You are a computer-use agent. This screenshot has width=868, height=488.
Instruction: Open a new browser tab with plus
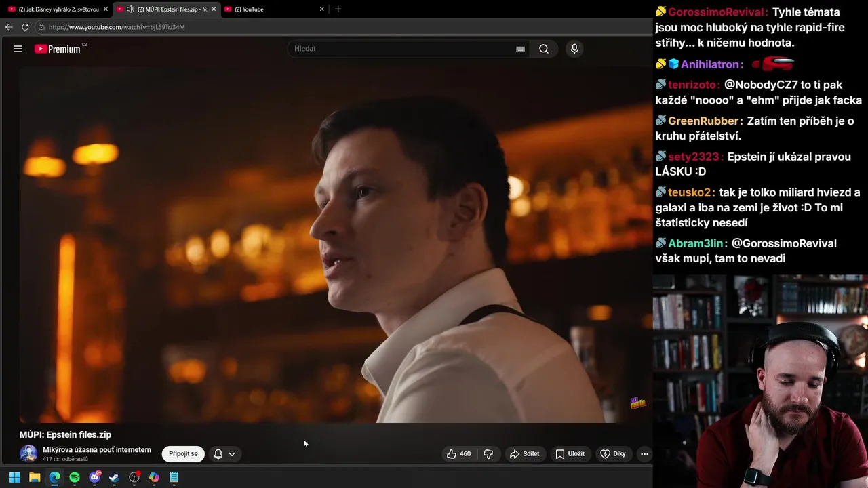338,9
